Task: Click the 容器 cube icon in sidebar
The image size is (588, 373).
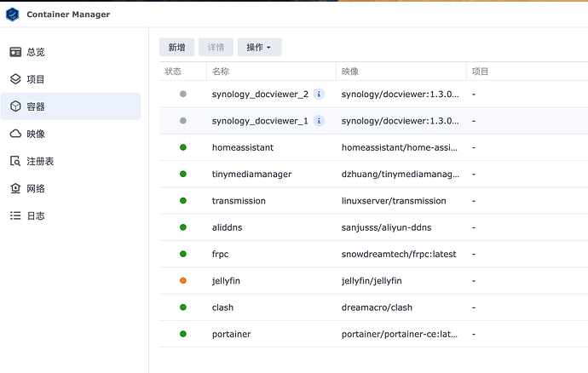Action: [15, 106]
